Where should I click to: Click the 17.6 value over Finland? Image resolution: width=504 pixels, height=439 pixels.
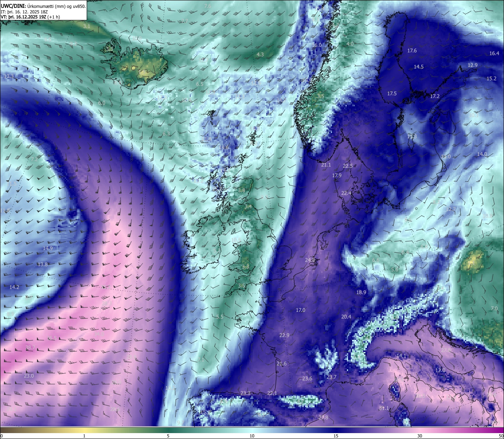[x=412, y=50]
